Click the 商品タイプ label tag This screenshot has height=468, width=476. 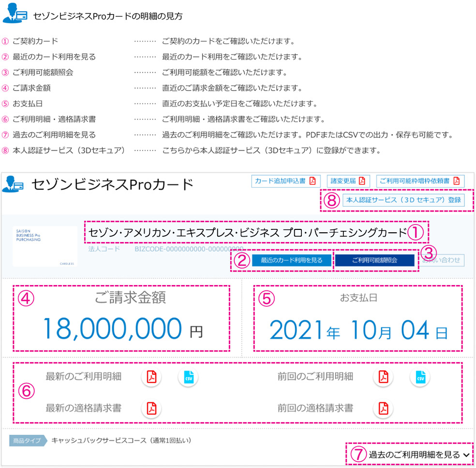click(28, 441)
